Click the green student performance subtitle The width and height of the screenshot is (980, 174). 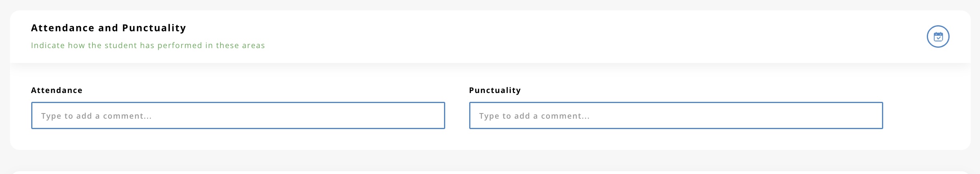(148, 45)
